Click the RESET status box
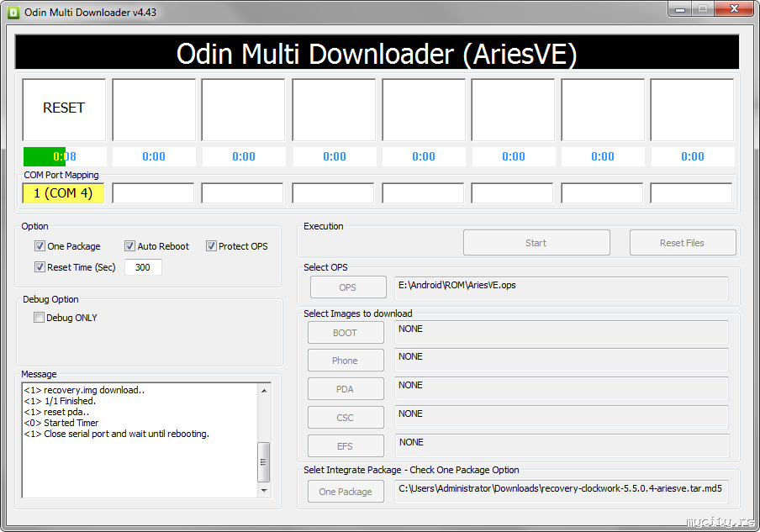The width and height of the screenshot is (760, 532). [64, 110]
